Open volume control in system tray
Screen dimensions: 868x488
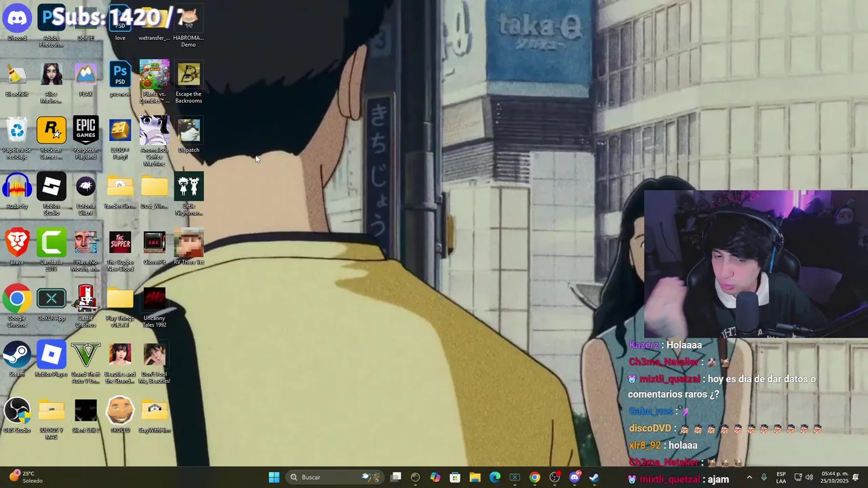(x=809, y=477)
